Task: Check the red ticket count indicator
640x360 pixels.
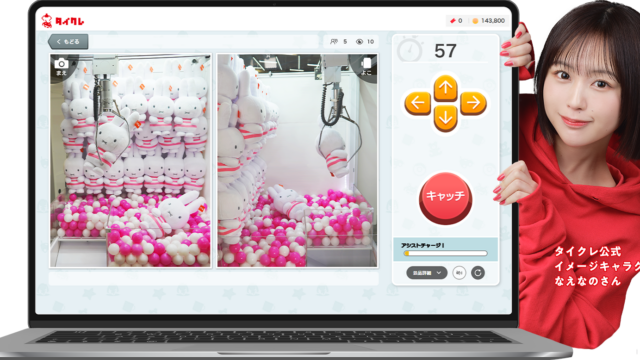Action: coord(456,20)
